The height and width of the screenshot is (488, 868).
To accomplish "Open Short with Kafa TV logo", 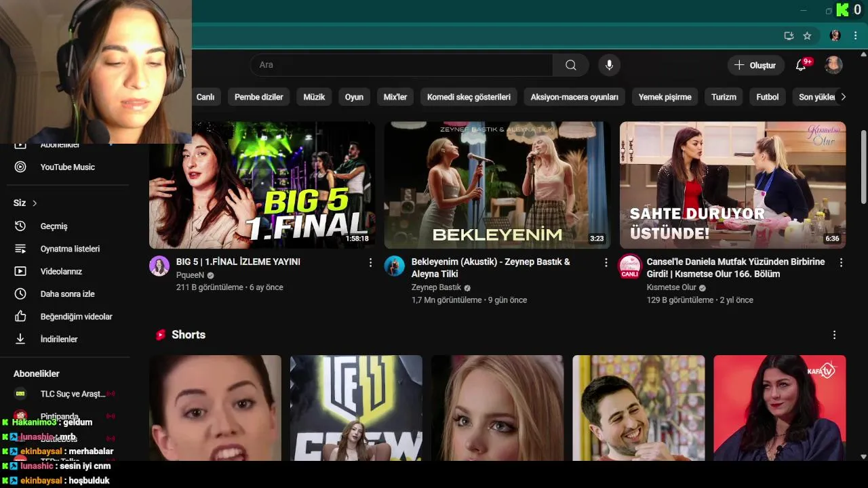I will pos(780,408).
